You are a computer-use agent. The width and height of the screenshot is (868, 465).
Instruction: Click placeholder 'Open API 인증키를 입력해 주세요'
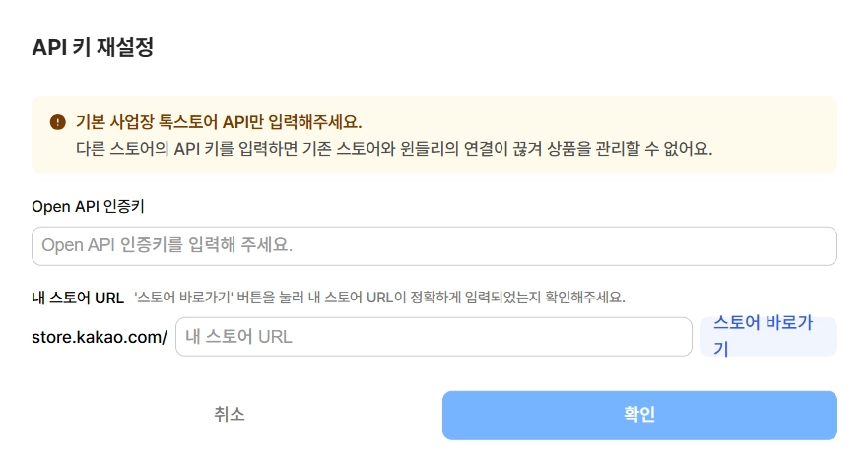(167, 245)
